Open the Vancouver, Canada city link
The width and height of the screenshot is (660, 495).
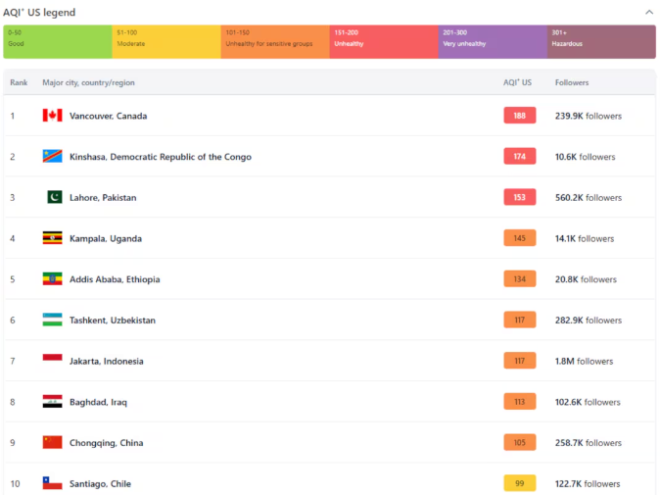pos(108,116)
